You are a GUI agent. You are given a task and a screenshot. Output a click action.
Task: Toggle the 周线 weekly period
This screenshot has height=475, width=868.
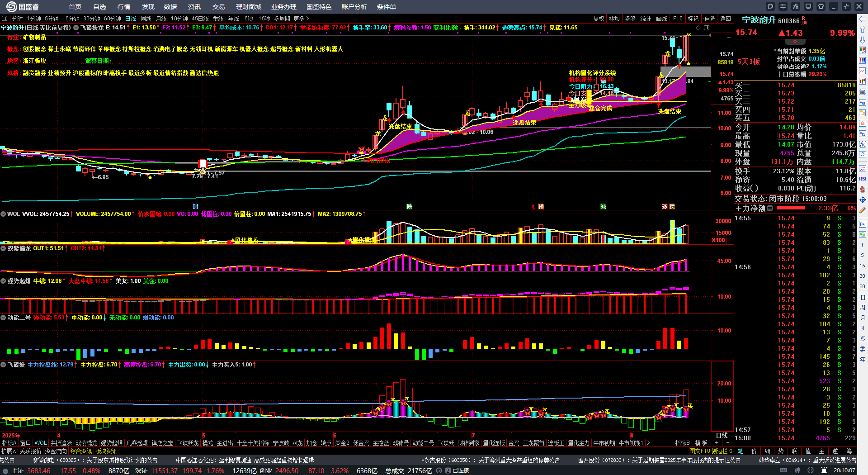(x=146, y=19)
